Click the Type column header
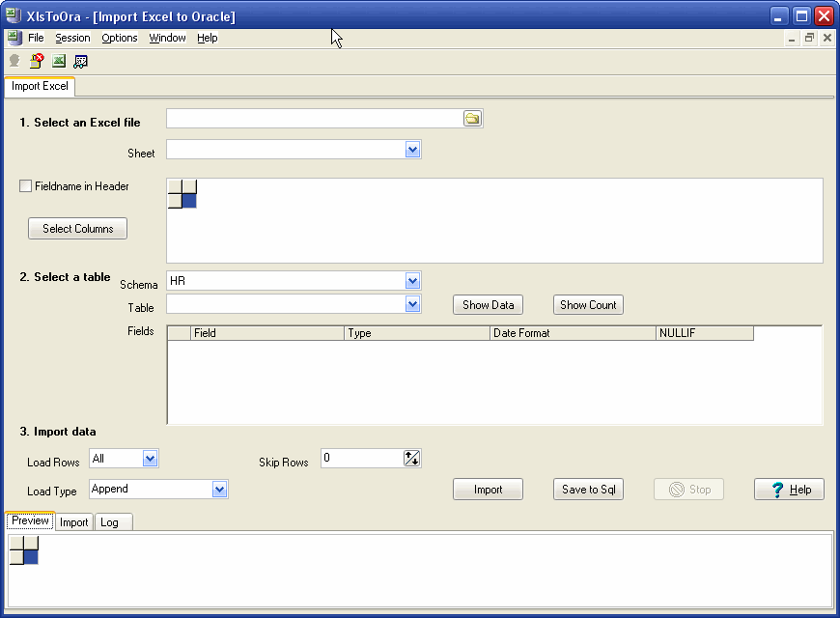This screenshot has width=840, height=618. click(x=417, y=333)
